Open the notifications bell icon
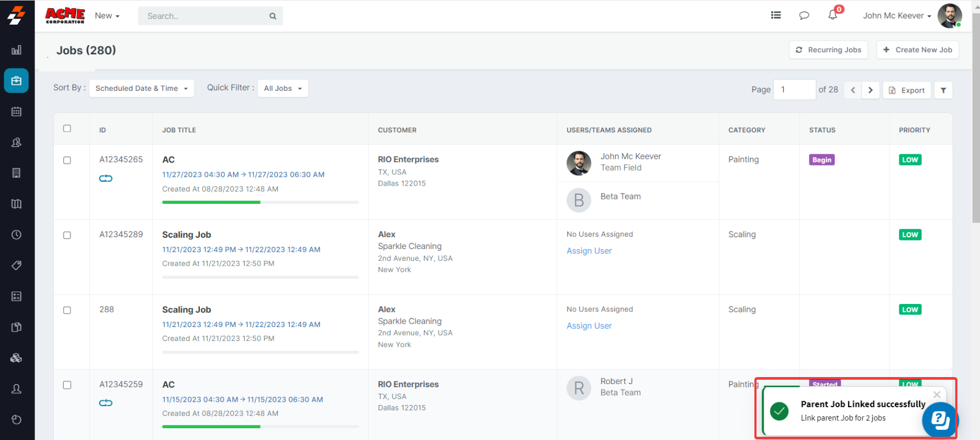Image resolution: width=980 pixels, height=440 pixels. [832, 15]
